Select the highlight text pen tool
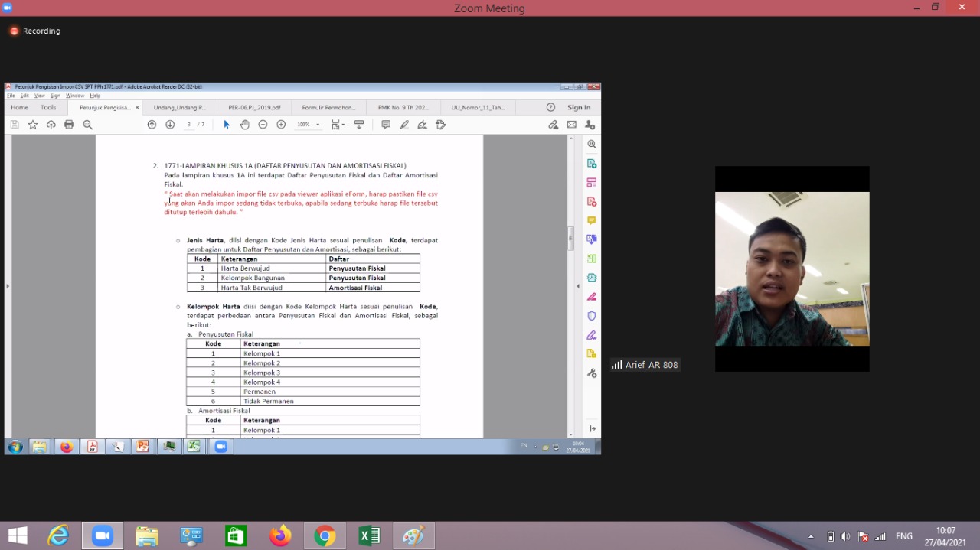This screenshot has width=980, height=550. coord(404,125)
